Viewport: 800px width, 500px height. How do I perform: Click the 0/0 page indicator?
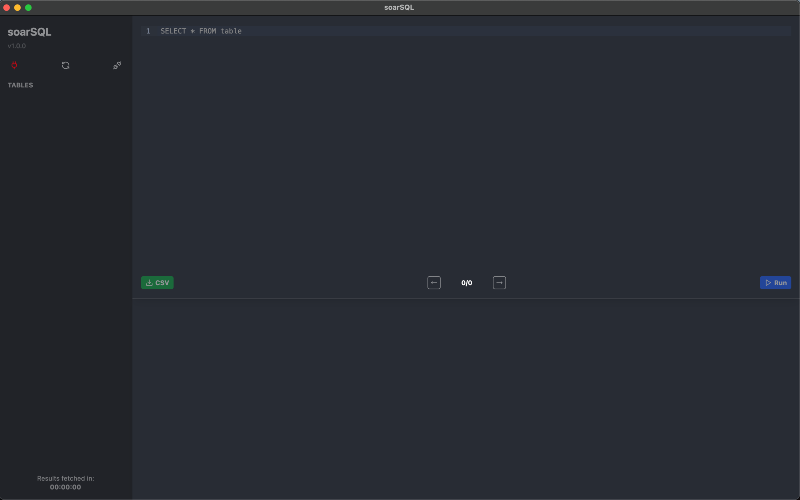467,283
